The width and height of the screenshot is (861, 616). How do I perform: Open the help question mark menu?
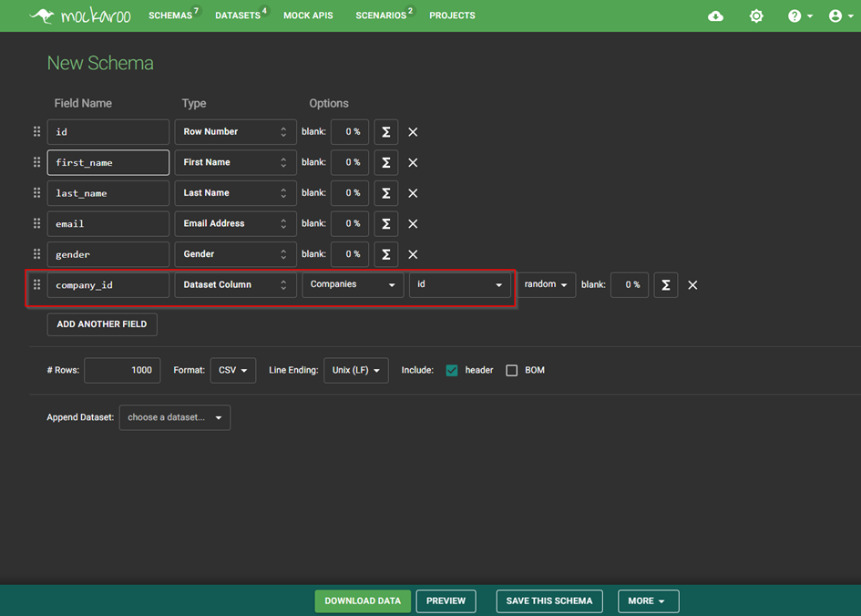point(799,16)
